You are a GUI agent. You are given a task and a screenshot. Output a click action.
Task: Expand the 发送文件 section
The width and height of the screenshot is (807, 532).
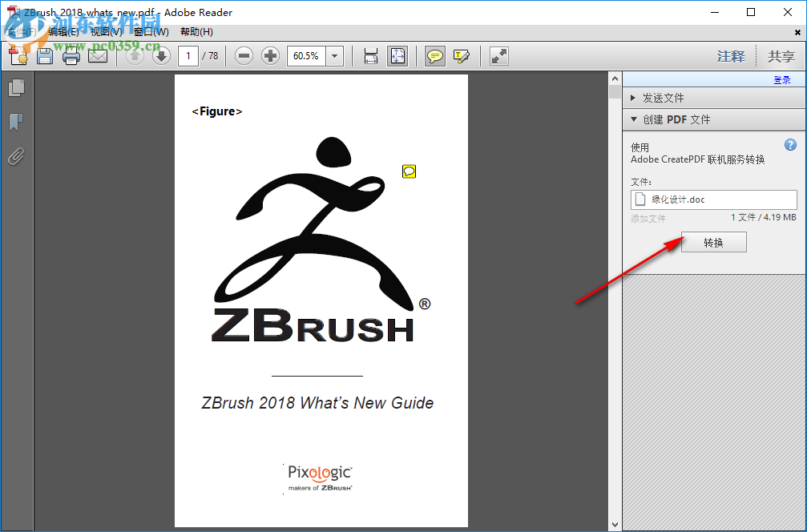[714, 98]
